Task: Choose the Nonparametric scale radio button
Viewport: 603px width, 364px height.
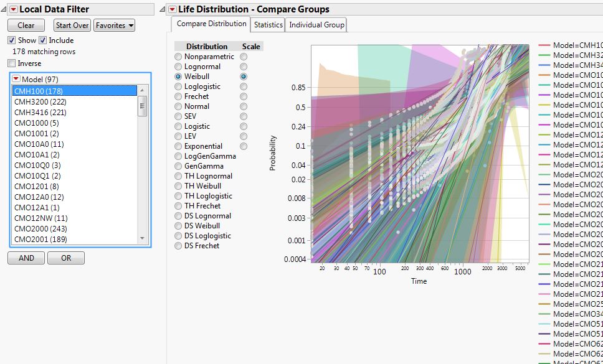Action: (244, 57)
